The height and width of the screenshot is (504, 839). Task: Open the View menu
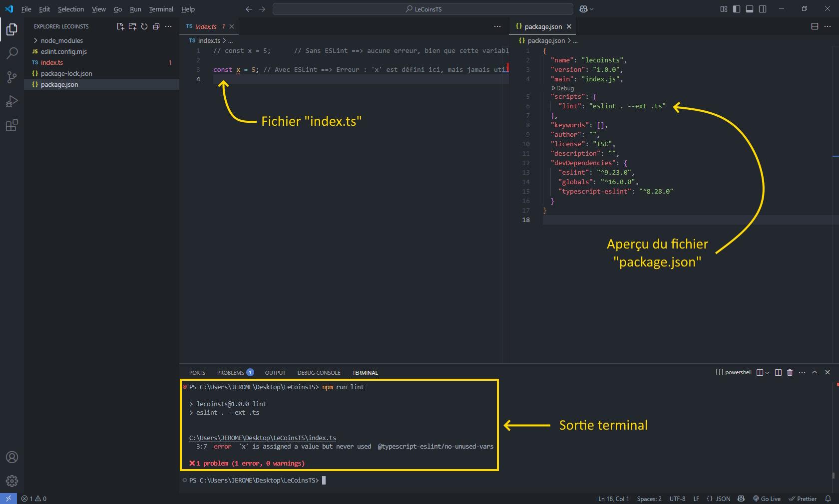click(x=99, y=9)
